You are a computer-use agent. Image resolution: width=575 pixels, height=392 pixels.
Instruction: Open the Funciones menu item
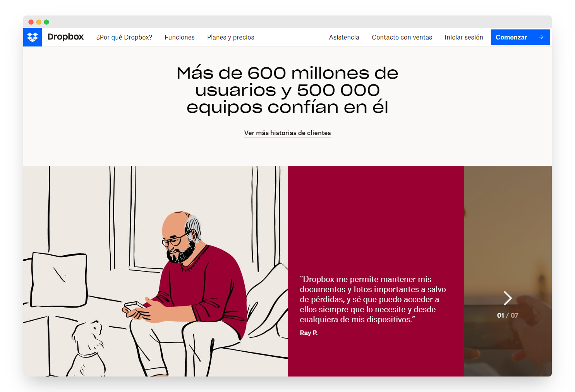(x=180, y=37)
